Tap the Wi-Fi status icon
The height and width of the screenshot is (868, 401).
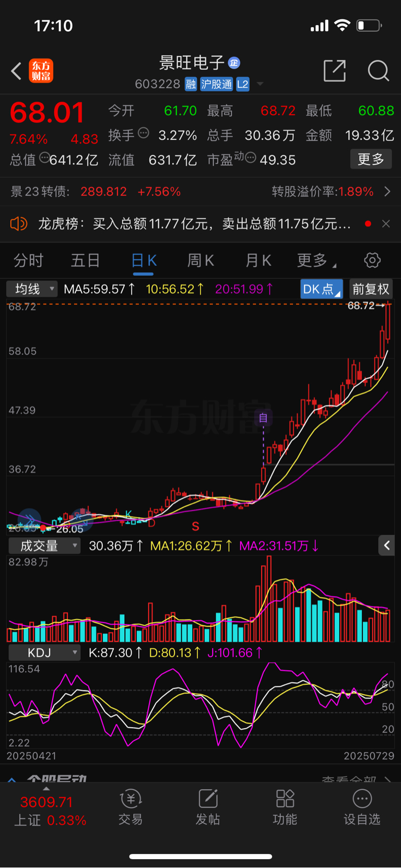[342, 26]
